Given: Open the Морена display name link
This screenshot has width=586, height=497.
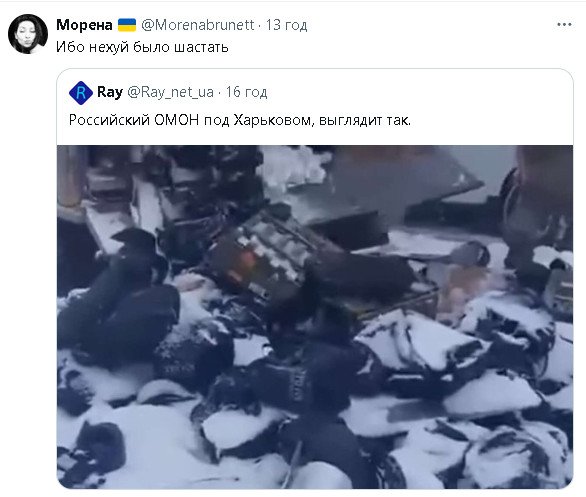Looking at the screenshot, I should [x=84, y=25].
